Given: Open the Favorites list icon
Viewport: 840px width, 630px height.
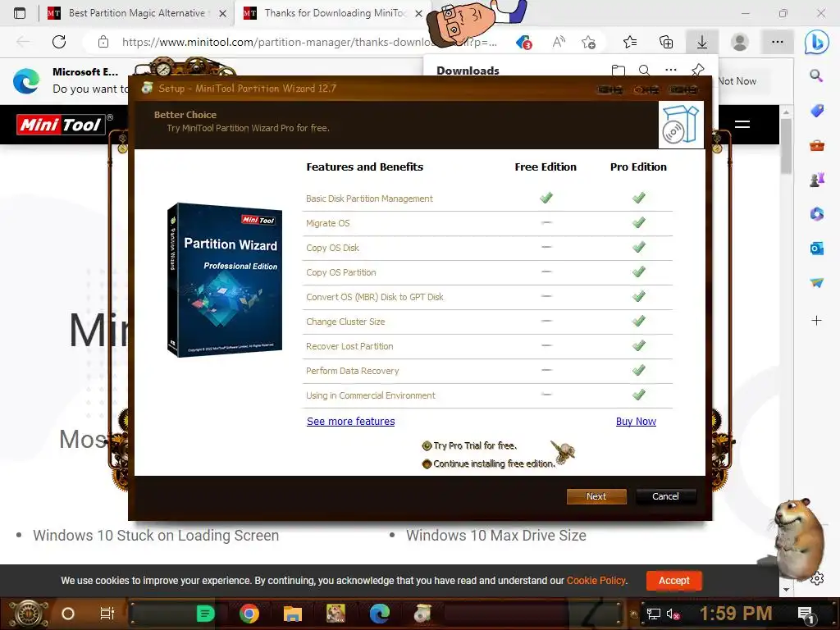Looking at the screenshot, I should pyautogui.click(x=630, y=42).
